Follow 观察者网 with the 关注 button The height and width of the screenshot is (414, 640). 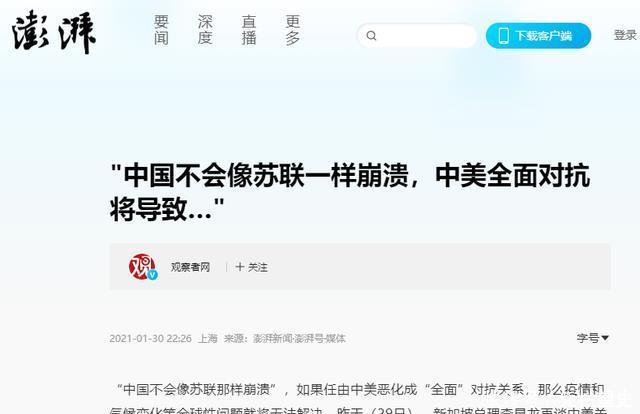coord(251,267)
